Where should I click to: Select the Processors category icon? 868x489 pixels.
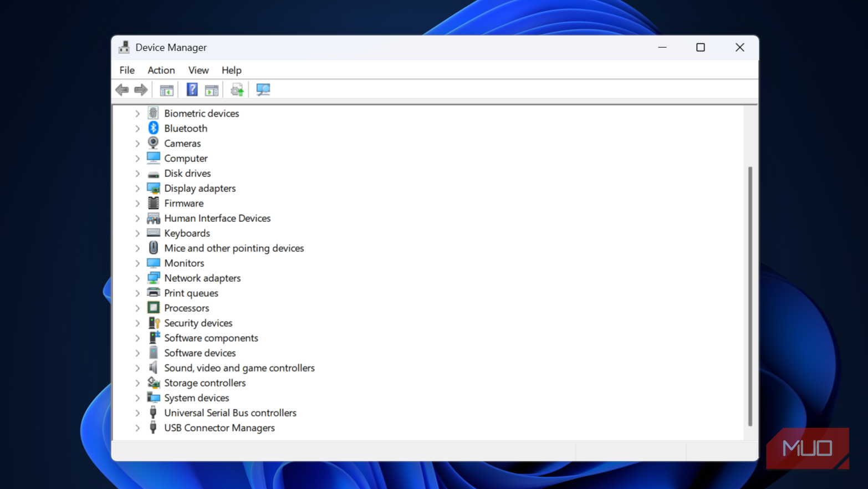tap(154, 308)
